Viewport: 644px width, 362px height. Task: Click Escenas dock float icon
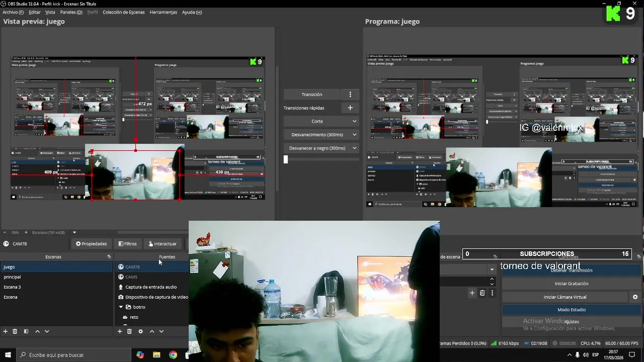109,257
